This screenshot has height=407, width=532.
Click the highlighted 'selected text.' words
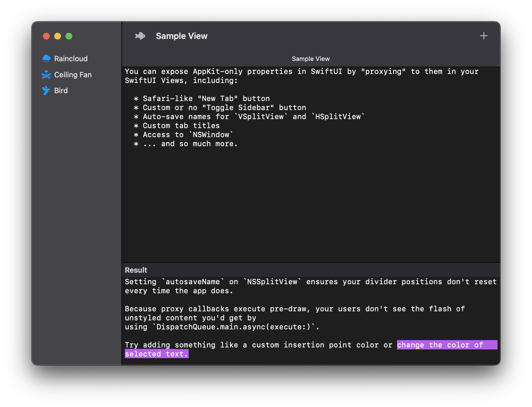pos(156,354)
